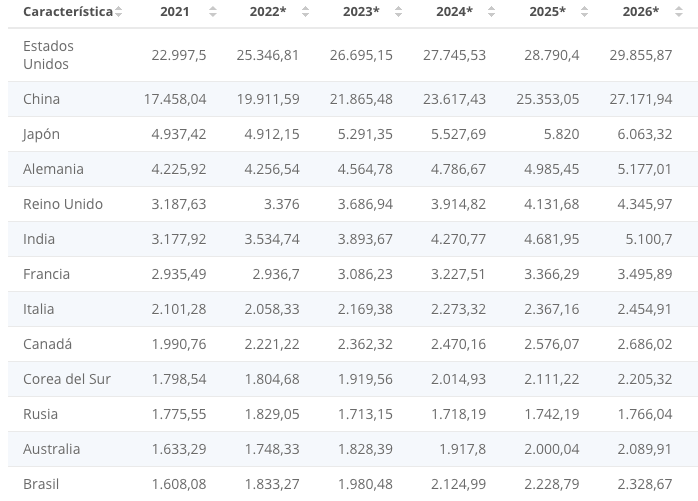Screen dimensions: 698x501
Task: Click the sort arrows beside 2025*
Action: click(x=584, y=12)
